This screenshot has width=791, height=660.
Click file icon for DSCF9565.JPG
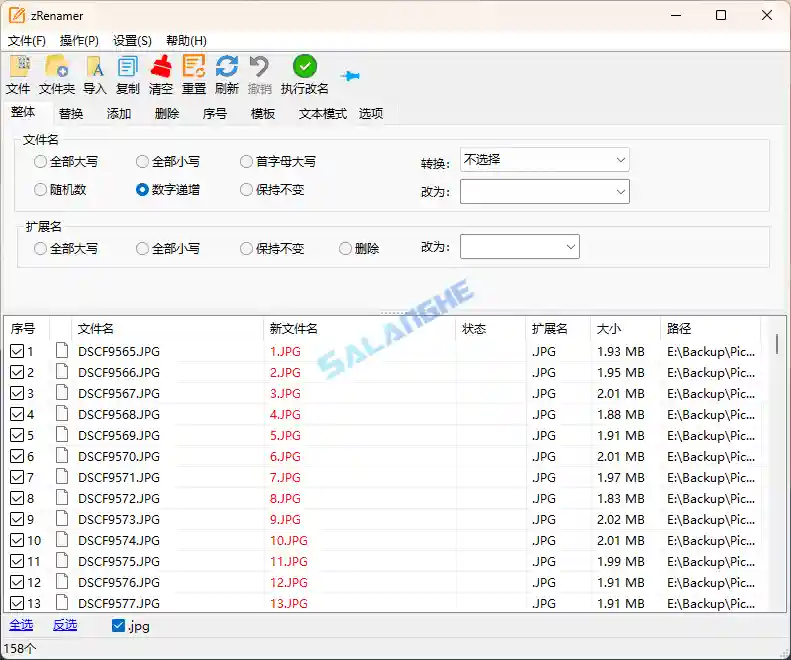[62, 350]
